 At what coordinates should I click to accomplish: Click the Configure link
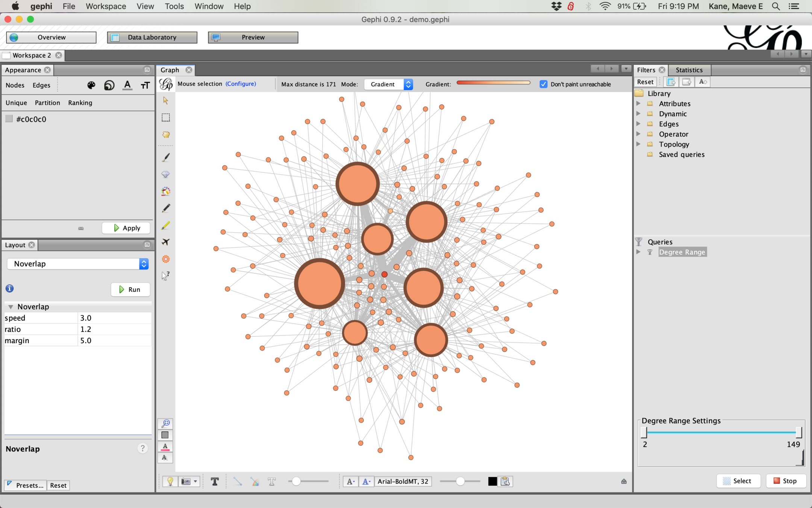pyautogui.click(x=241, y=84)
